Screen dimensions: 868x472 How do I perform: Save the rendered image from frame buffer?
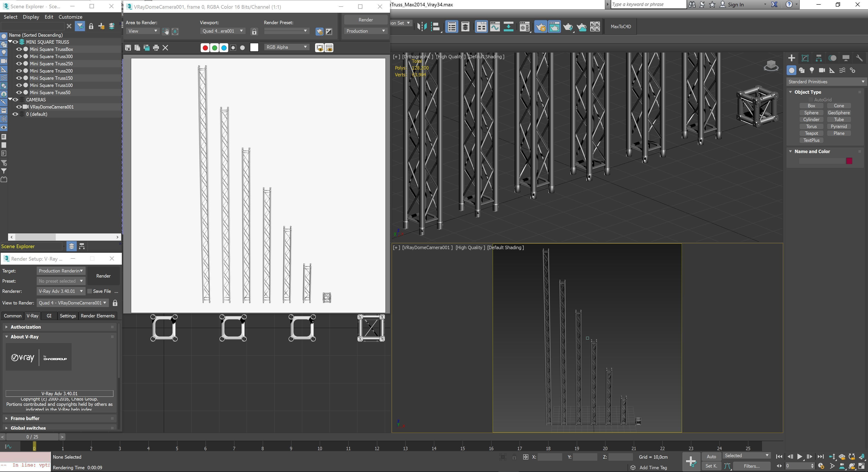(x=128, y=47)
